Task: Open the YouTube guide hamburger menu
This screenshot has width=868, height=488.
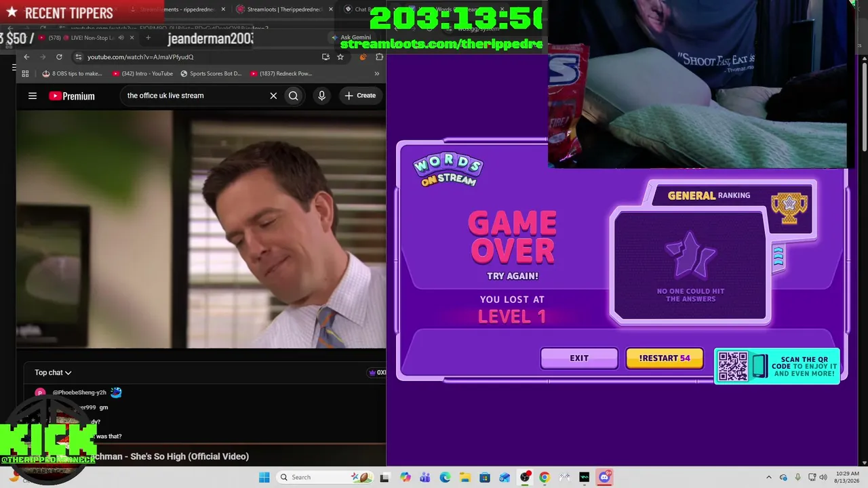Action: (33, 96)
